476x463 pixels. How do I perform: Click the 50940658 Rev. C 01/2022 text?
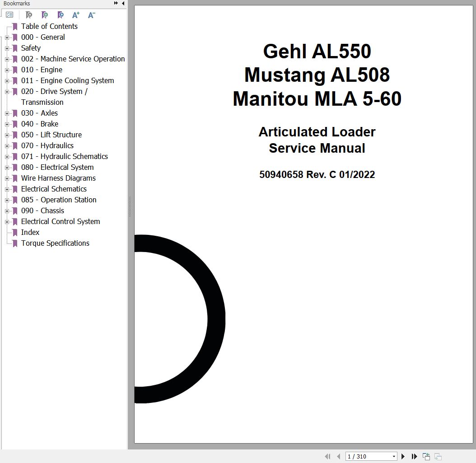[x=317, y=174]
